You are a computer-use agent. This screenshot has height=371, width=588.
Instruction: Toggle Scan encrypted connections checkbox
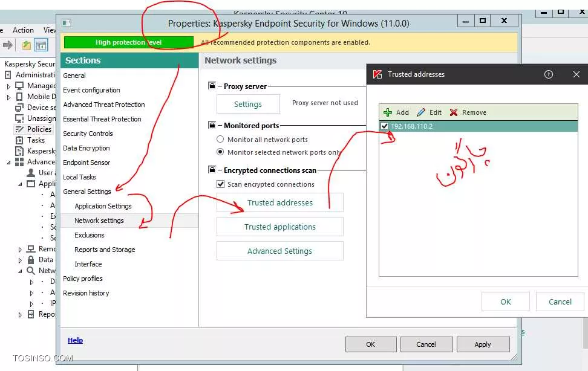pyautogui.click(x=221, y=184)
